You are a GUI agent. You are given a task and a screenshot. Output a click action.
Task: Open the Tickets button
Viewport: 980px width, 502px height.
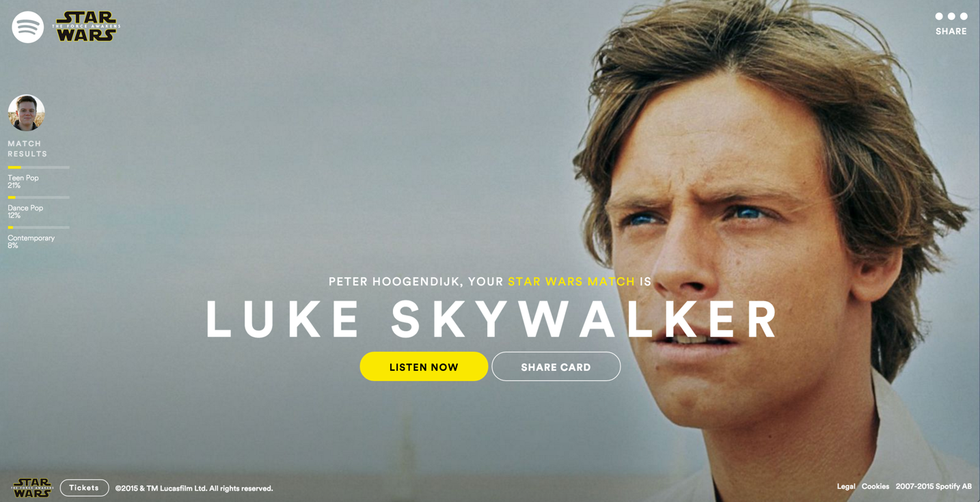84,488
